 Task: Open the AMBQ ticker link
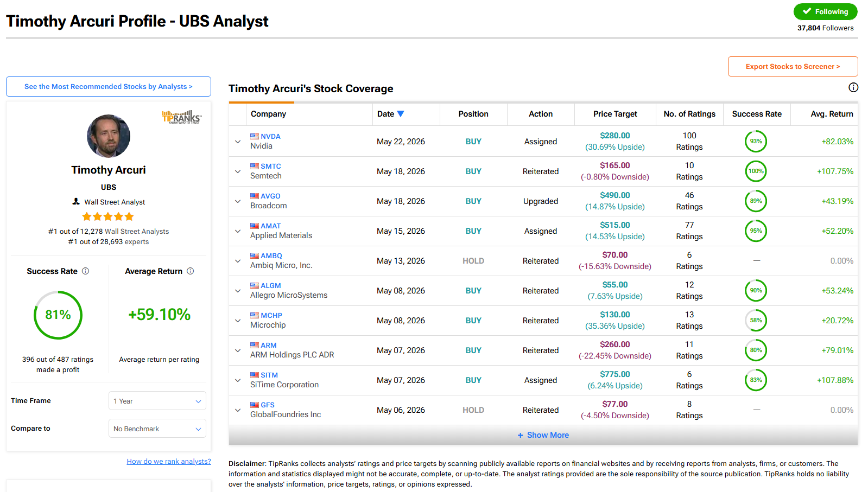[271, 256]
